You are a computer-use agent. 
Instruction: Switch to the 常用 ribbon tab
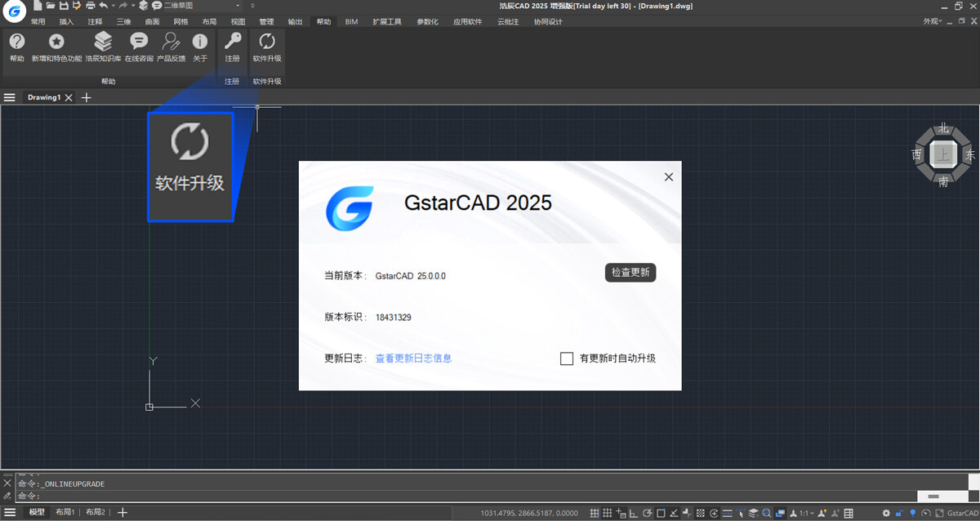click(x=38, y=22)
